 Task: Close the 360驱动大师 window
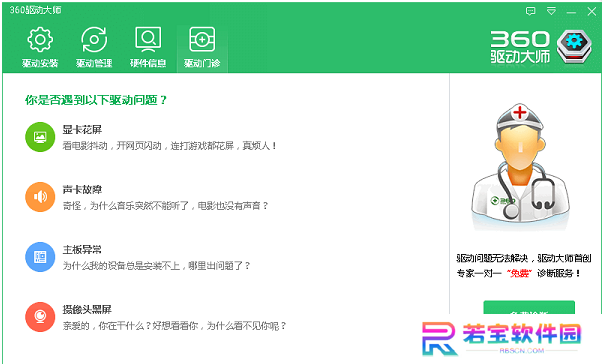592,12
